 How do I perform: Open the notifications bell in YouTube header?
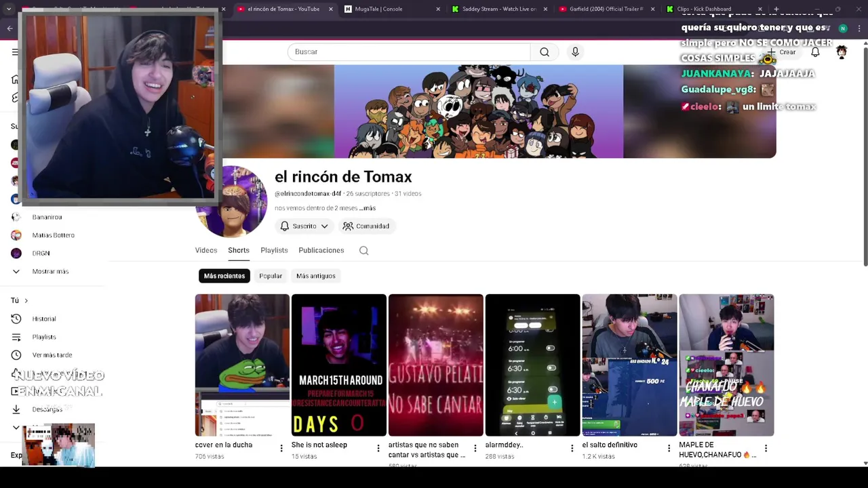[x=815, y=52]
